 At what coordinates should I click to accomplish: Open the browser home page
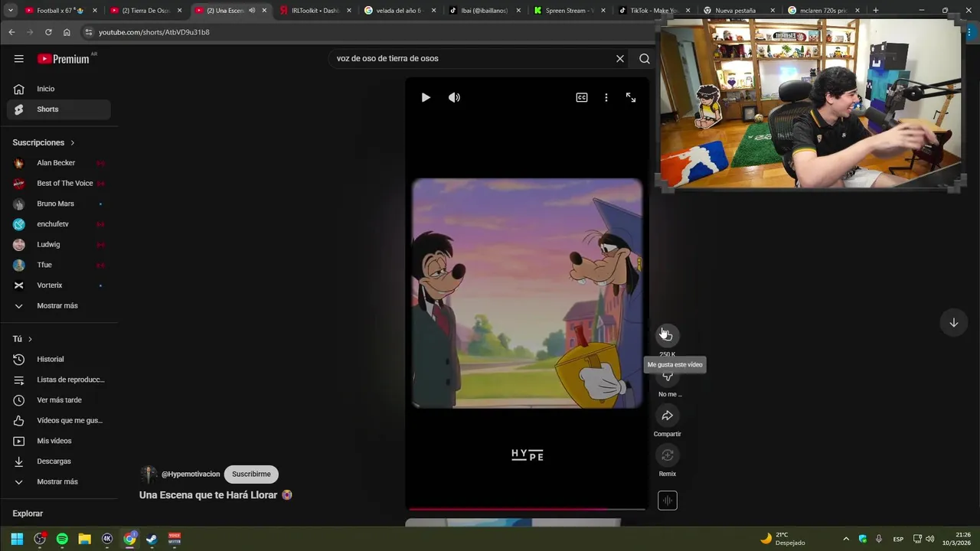tap(67, 32)
